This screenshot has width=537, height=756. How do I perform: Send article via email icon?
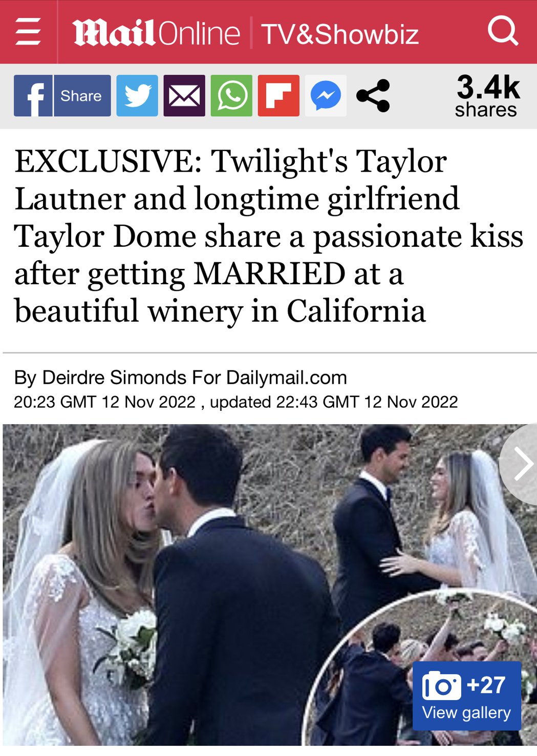[x=184, y=96]
